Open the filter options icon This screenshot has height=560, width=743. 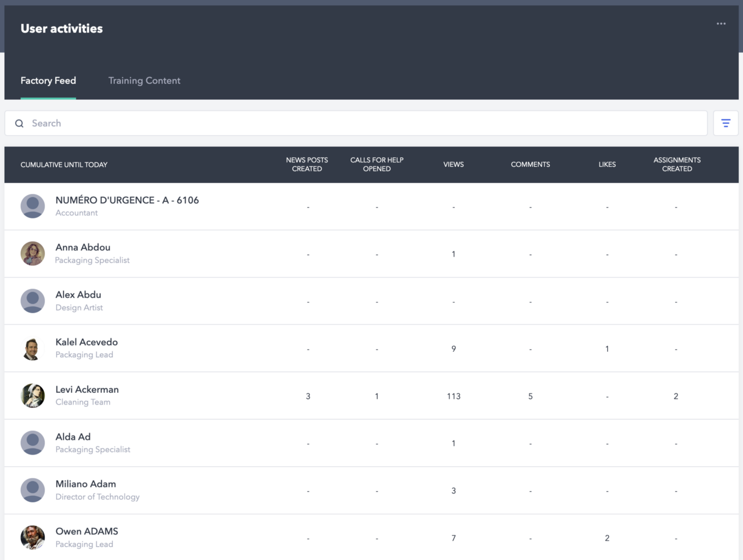click(725, 123)
